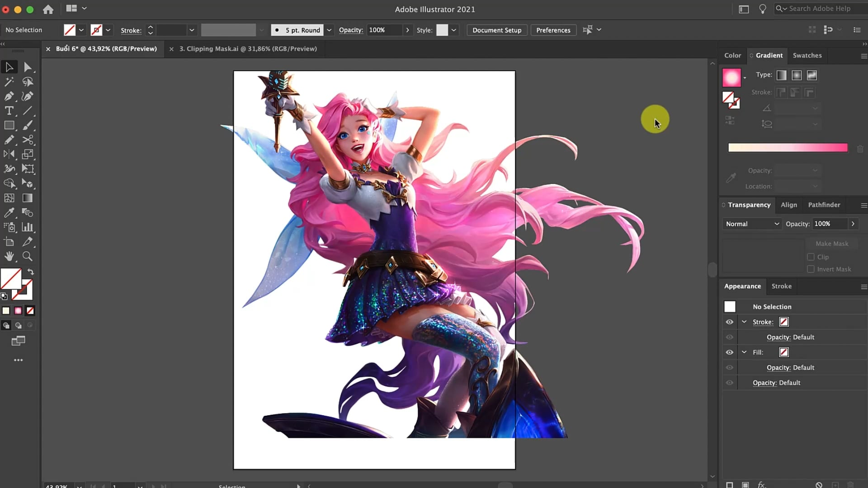Select the Rectangle tool
This screenshot has width=868, height=488.
pos(9,125)
